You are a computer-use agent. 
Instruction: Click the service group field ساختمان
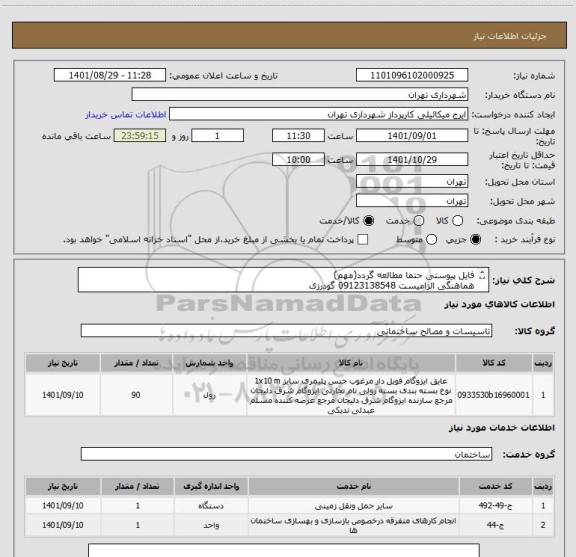point(286,454)
